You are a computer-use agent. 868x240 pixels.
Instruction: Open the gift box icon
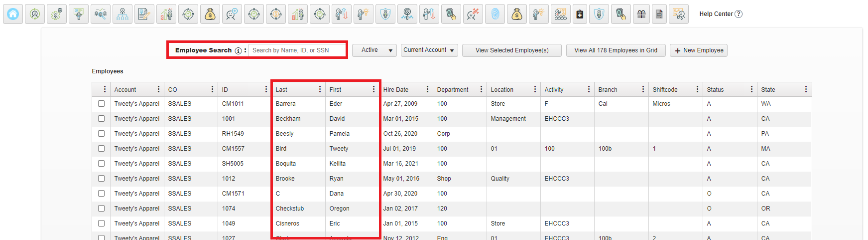point(641,14)
